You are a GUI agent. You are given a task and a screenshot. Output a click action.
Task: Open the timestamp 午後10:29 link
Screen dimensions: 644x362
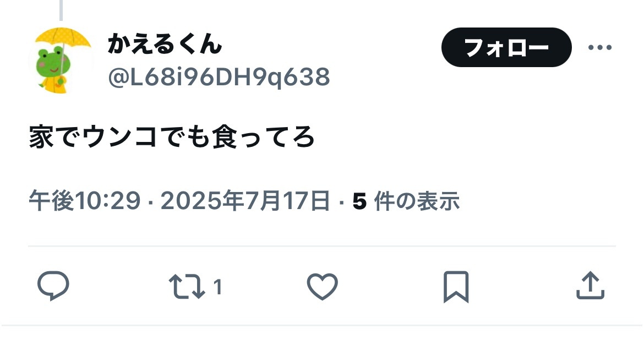coord(85,201)
